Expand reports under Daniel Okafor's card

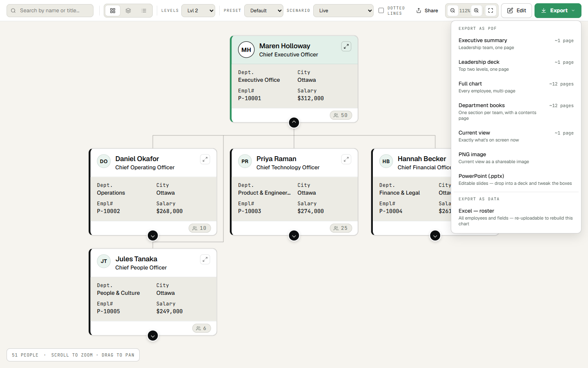tap(153, 236)
